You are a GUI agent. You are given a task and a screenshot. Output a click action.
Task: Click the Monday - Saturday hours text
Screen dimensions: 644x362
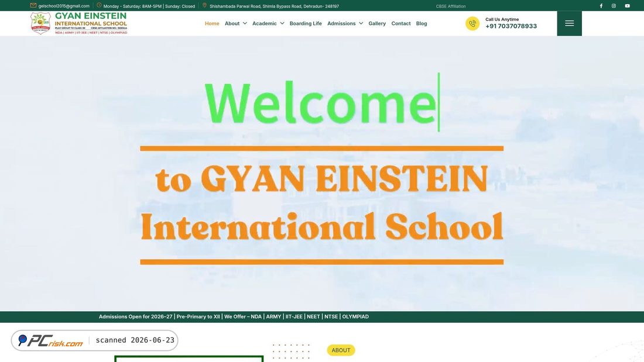click(x=149, y=6)
